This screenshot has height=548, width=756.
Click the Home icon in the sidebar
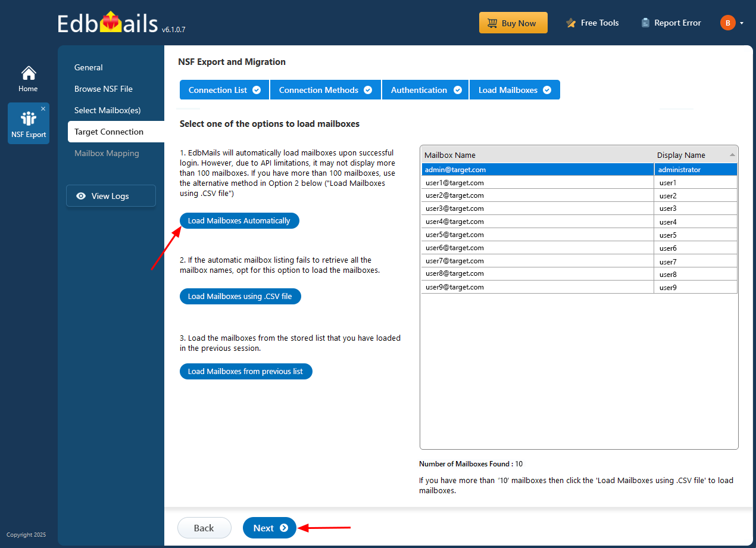pos(28,79)
